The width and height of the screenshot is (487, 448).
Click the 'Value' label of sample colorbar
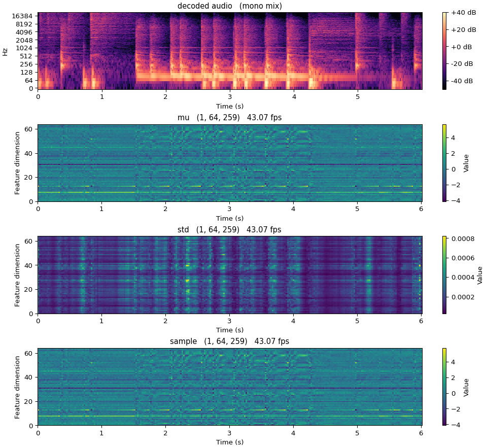(x=466, y=387)
